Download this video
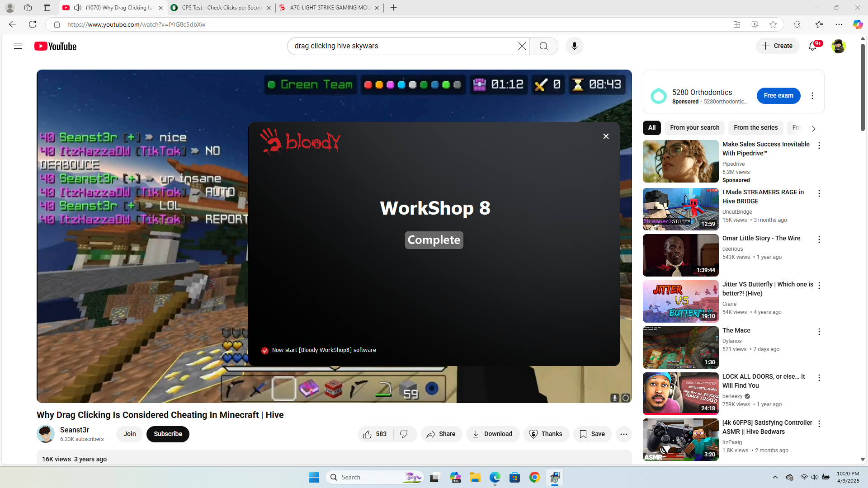Image resolution: width=868 pixels, height=488 pixels. (493, 434)
